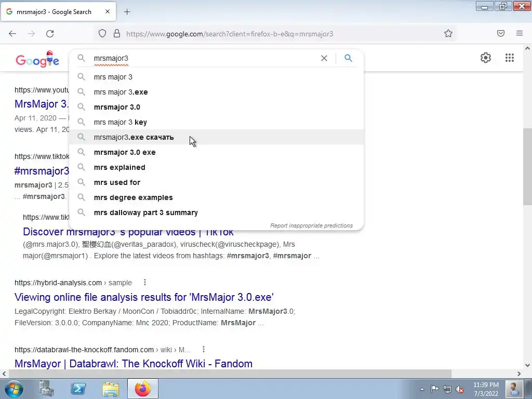The width and height of the screenshot is (532, 399).
Task: Open "Discover mrsmajor3's popular videos" link
Action: (128, 232)
